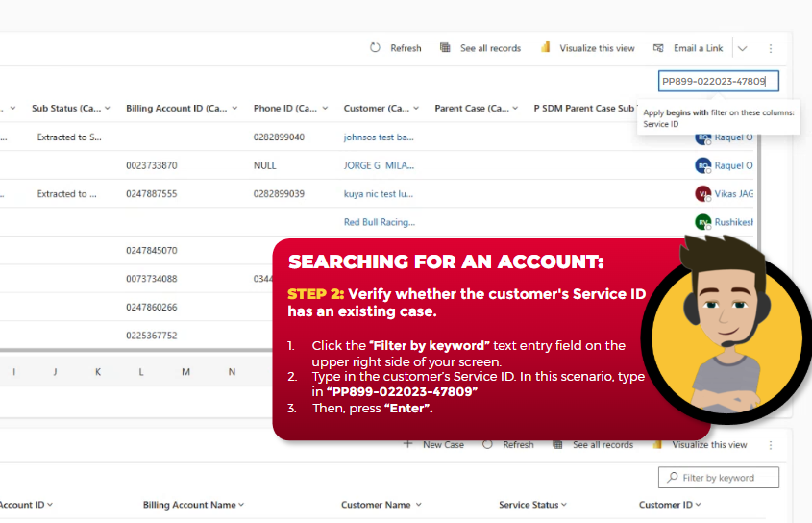
Task: Open Vikas JAG owner link
Action: [x=734, y=194]
